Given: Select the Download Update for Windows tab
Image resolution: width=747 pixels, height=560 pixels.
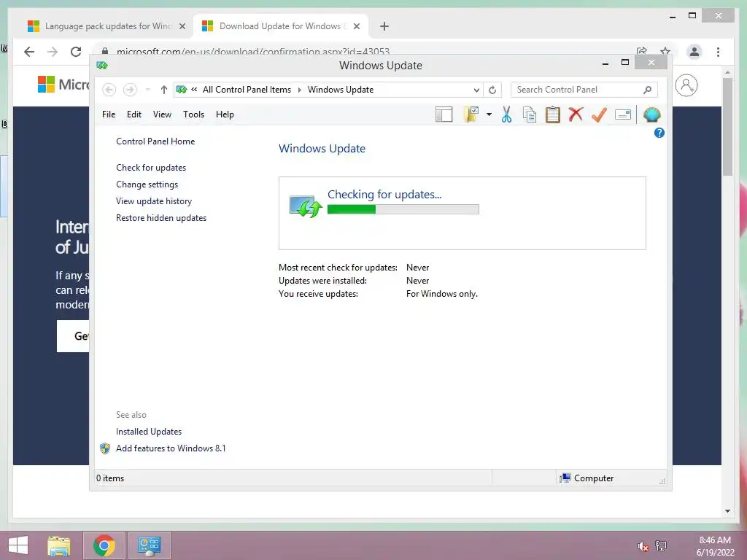Looking at the screenshot, I should tap(280, 26).
